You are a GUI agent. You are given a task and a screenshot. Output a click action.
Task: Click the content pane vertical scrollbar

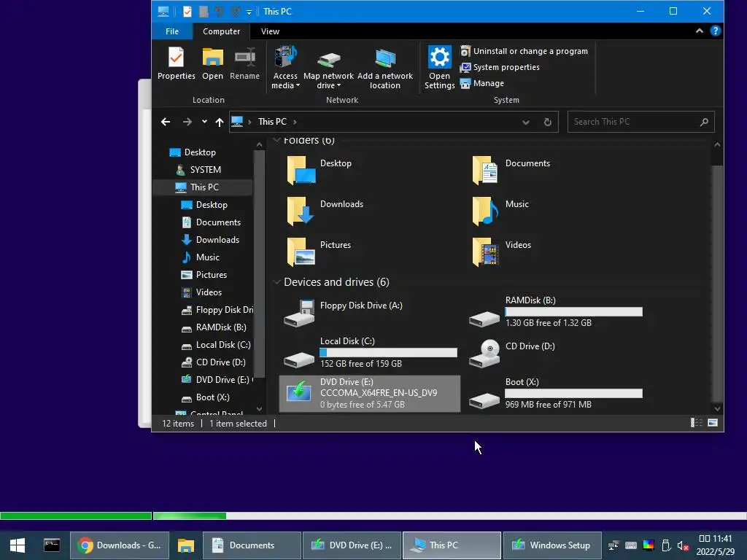coord(717,284)
